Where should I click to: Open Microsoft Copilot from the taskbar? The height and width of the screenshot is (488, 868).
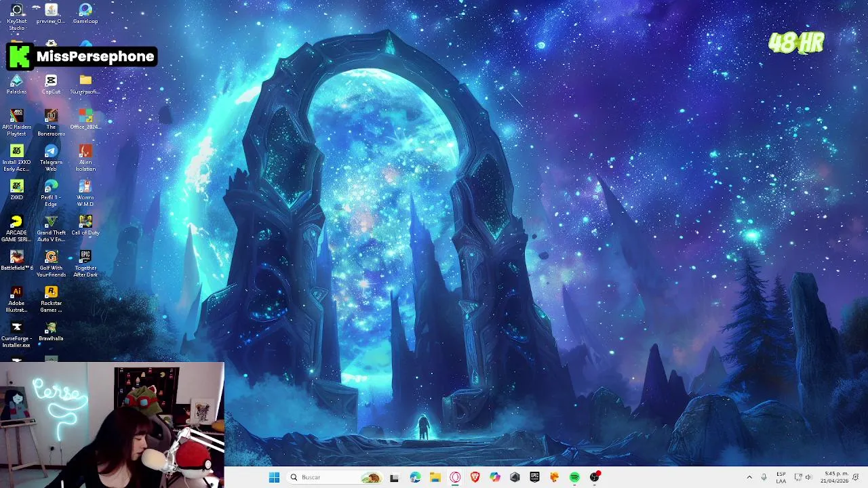click(x=495, y=477)
